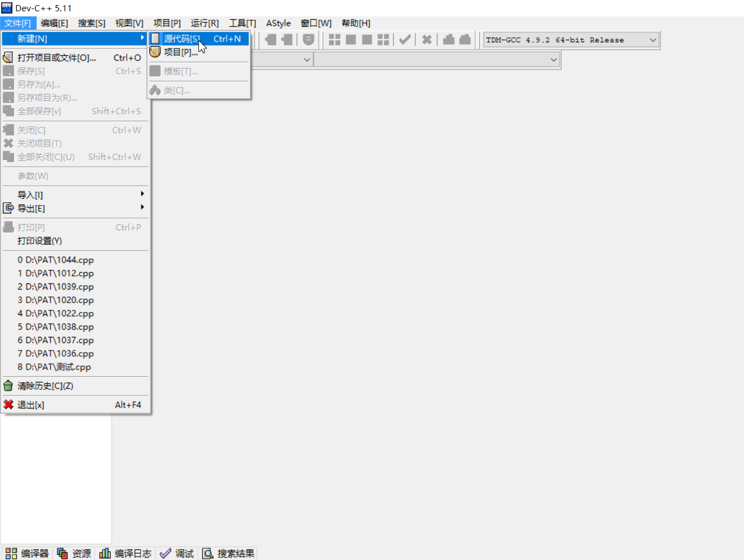Switch to the 搜索结果 bottom tab

click(228, 553)
